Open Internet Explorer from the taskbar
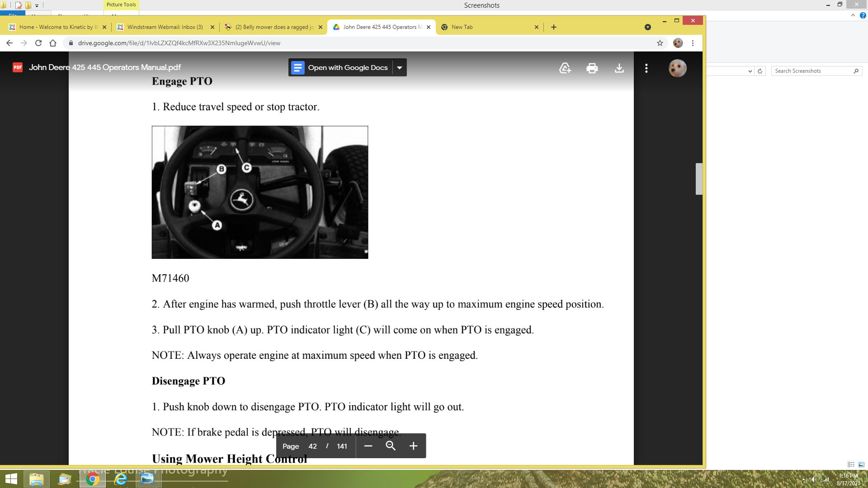This screenshot has height=488, width=868. click(120, 479)
